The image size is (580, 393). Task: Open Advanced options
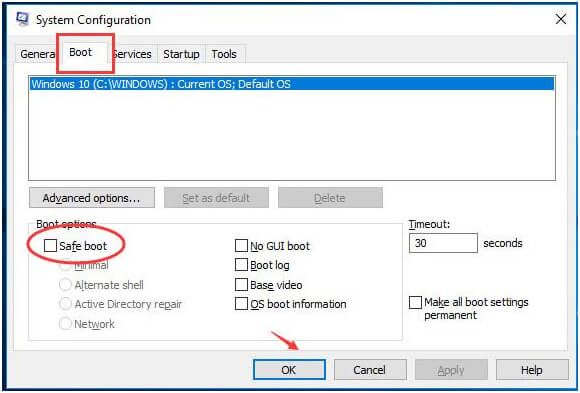(92, 198)
